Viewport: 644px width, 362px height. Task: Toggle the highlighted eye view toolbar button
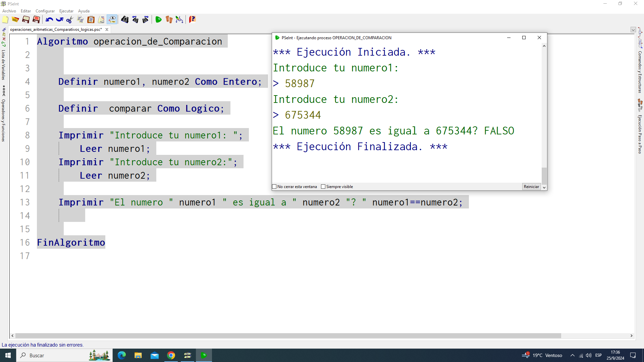click(112, 20)
